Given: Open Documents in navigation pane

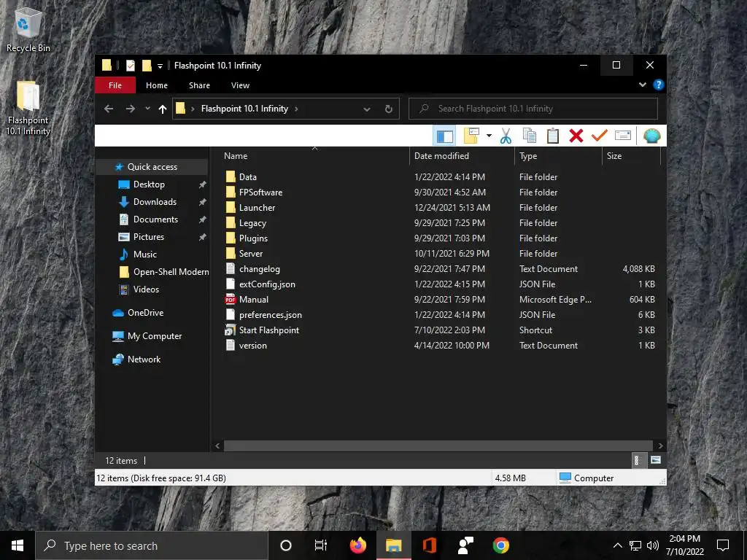Looking at the screenshot, I should 155,219.
